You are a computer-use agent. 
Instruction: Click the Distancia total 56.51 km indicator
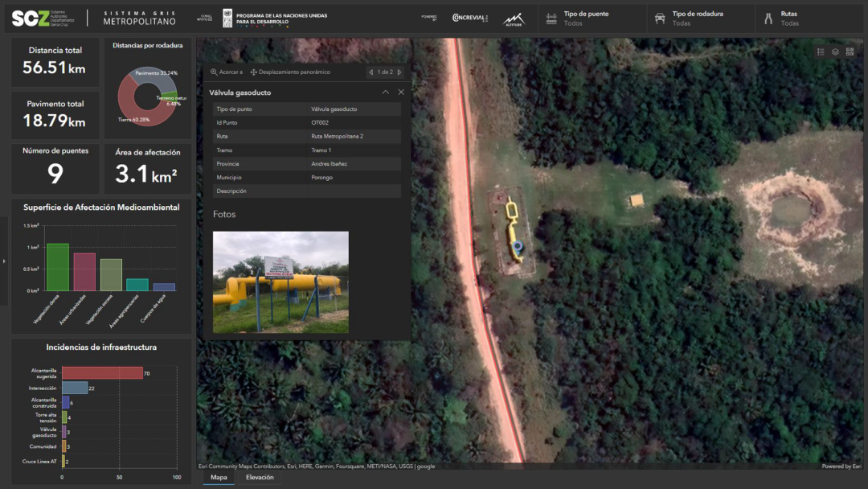point(55,61)
